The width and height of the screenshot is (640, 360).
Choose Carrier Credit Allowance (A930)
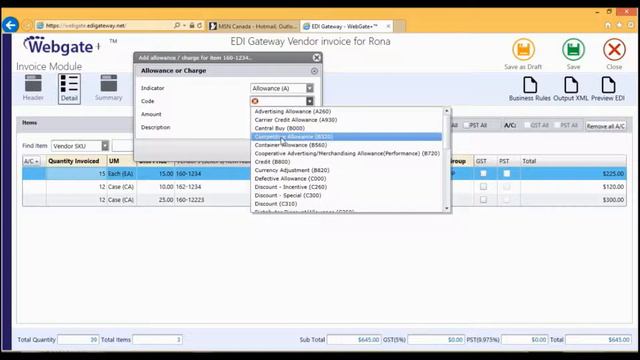click(346, 120)
